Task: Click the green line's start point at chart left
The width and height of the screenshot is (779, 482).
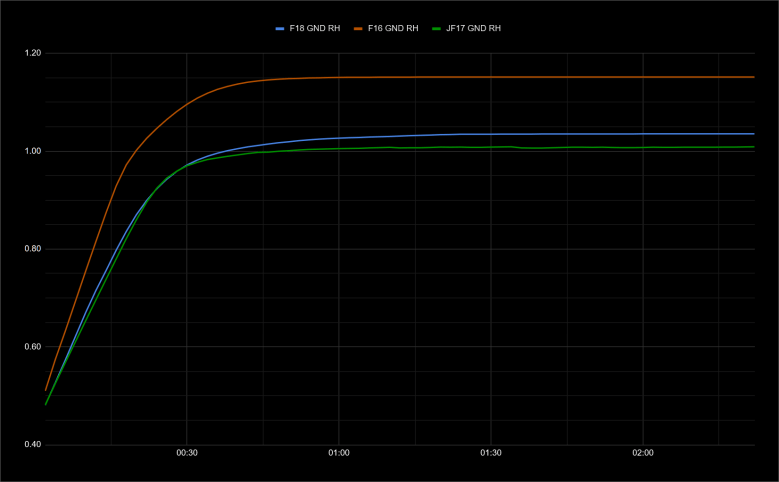Action: pyautogui.click(x=46, y=405)
